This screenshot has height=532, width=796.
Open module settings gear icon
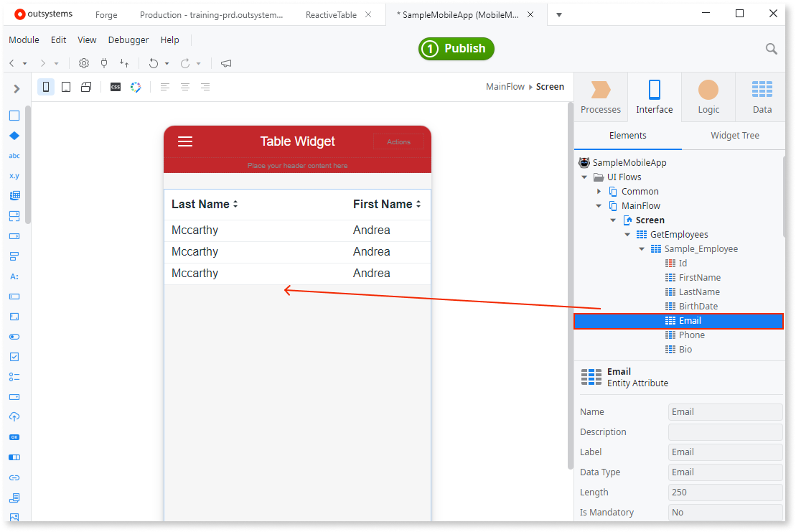pos(84,63)
